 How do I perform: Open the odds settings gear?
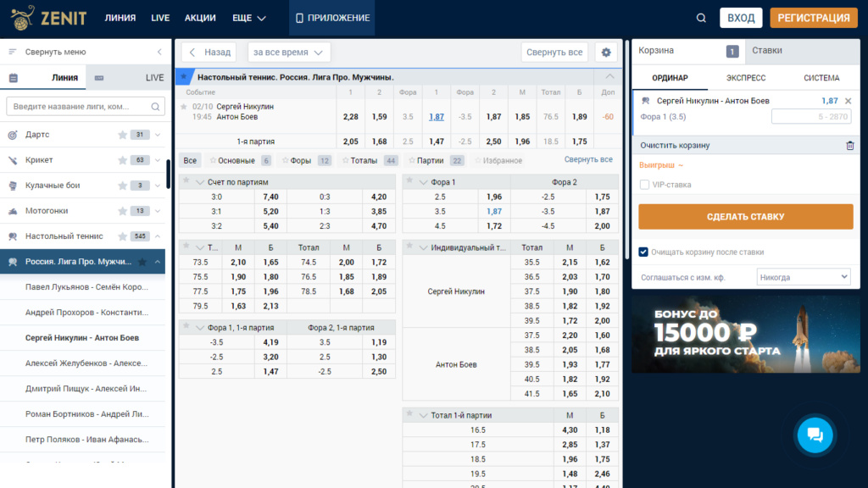pyautogui.click(x=606, y=52)
